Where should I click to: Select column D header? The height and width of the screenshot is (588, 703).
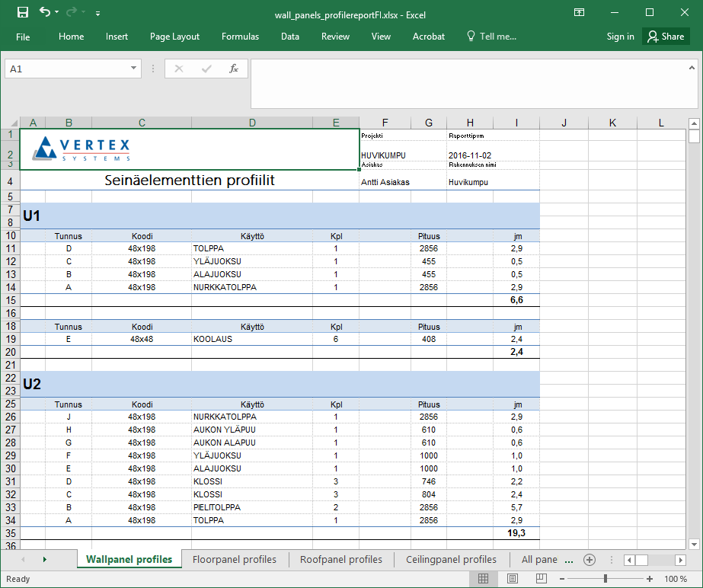(252, 123)
